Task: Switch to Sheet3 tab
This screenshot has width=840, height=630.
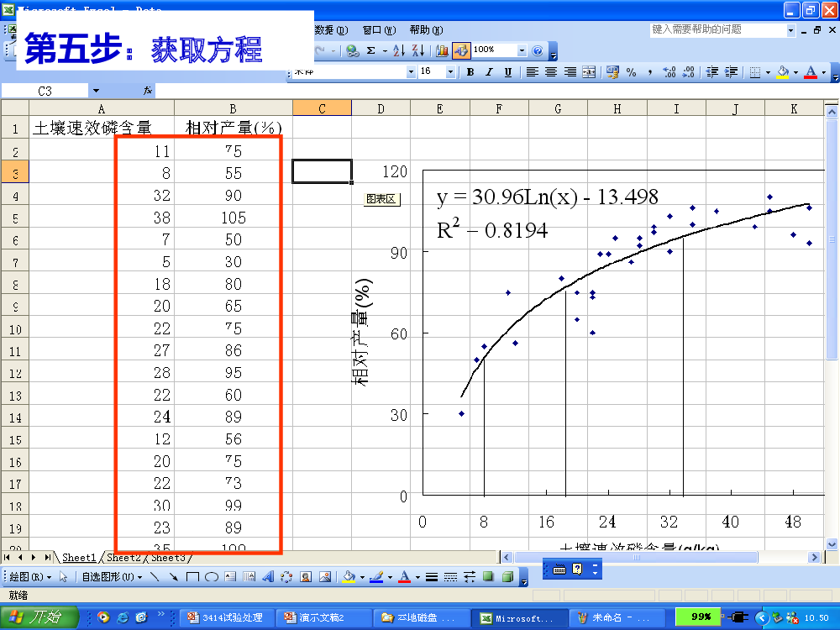Action: (x=168, y=558)
